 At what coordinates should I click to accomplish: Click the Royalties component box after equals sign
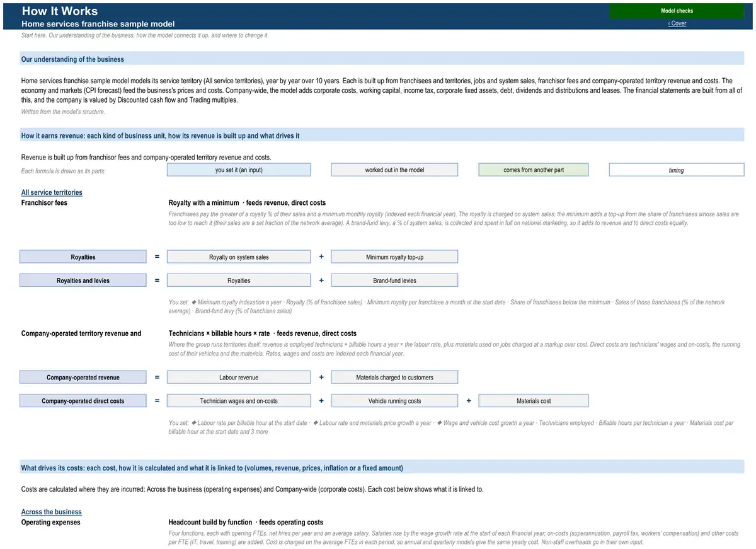pos(239,280)
